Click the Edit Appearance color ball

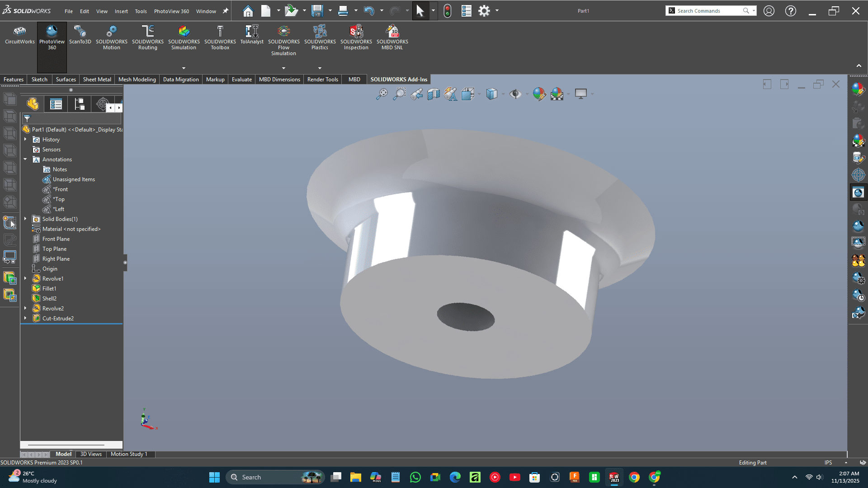538,94
